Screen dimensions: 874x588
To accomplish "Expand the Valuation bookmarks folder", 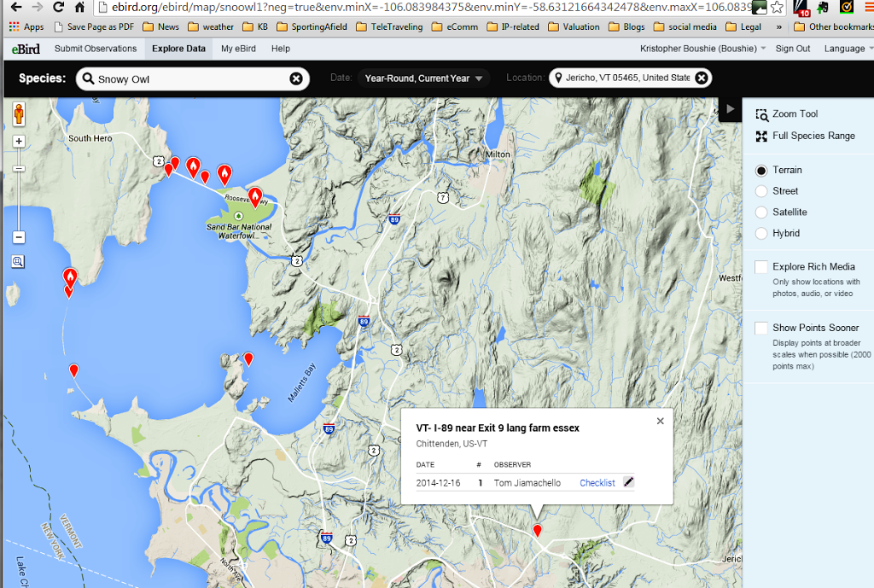I will [x=574, y=26].
